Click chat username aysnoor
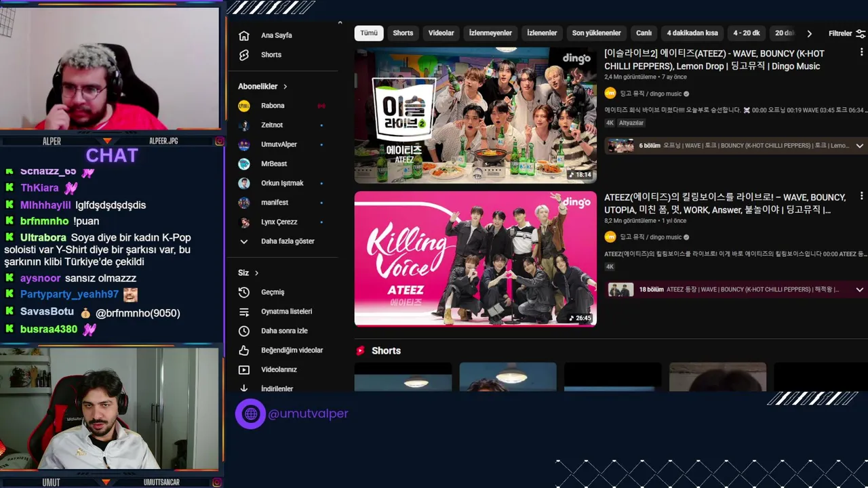868x488 pixels. 40,279
